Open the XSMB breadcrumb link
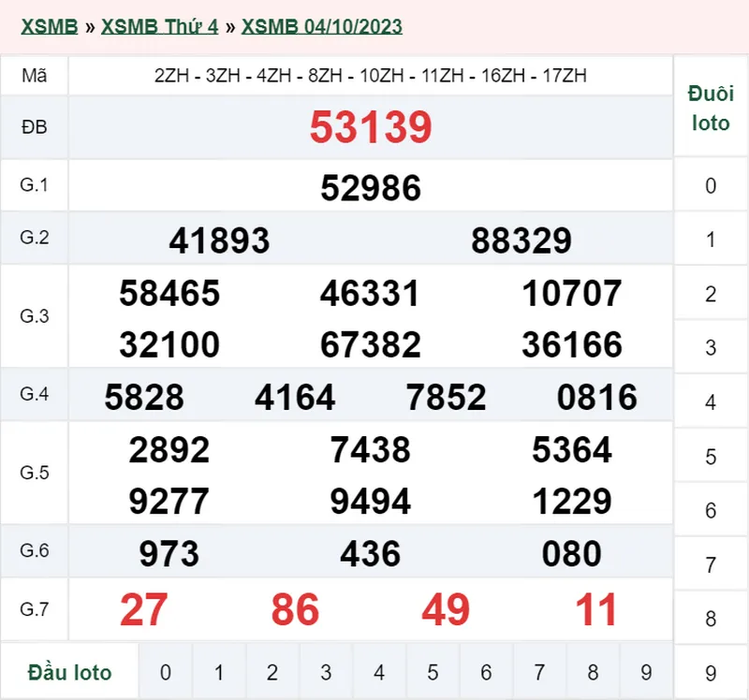The width and height of the screenshot is (749, 700). coord(45,27)
